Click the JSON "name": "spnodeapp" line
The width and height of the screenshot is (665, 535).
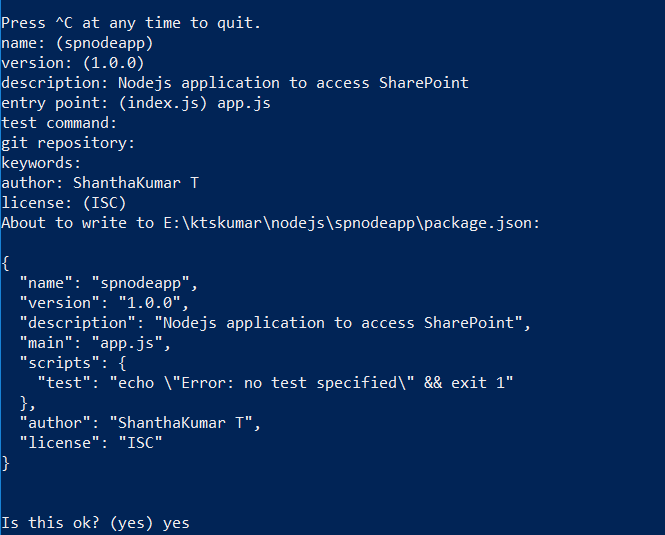(x=109, y=283)
